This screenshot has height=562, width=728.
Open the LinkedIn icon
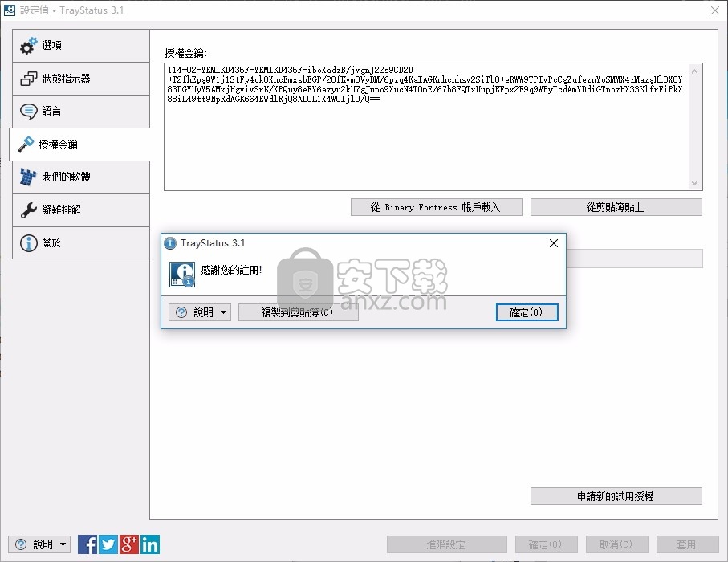(150, 544)
